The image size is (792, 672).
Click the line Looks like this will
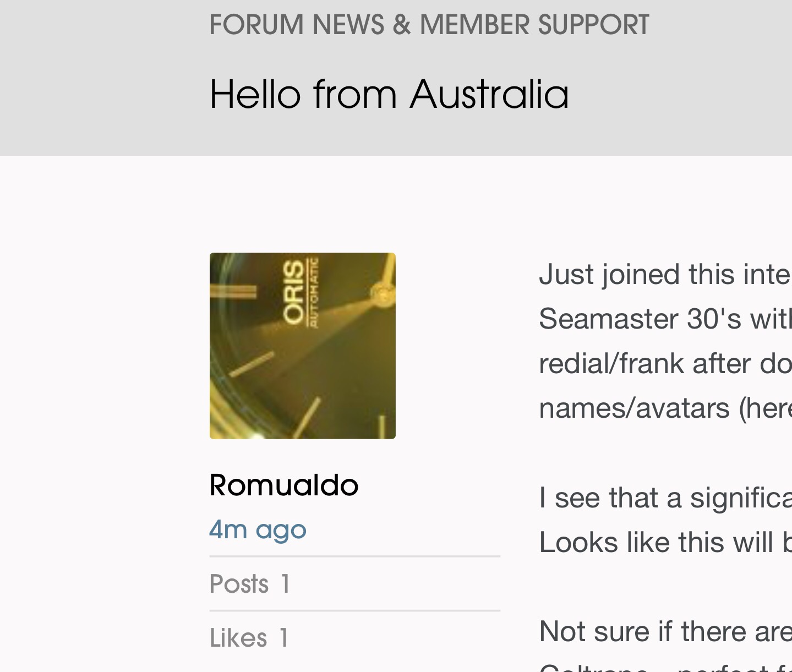click(664, 543)
